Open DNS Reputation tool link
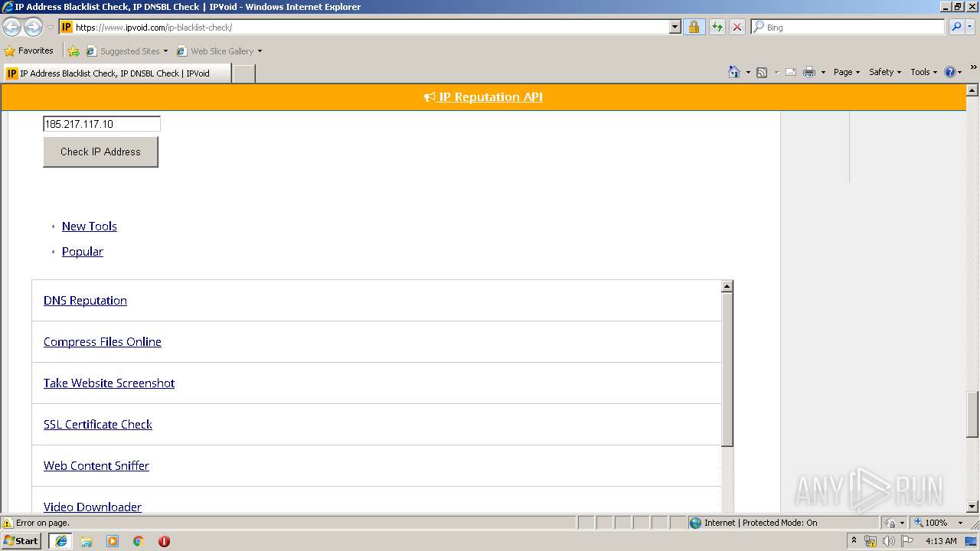Image resolution: width=980 pixels, height=551 pixels. pyautogui.click(x=85, y=301)
